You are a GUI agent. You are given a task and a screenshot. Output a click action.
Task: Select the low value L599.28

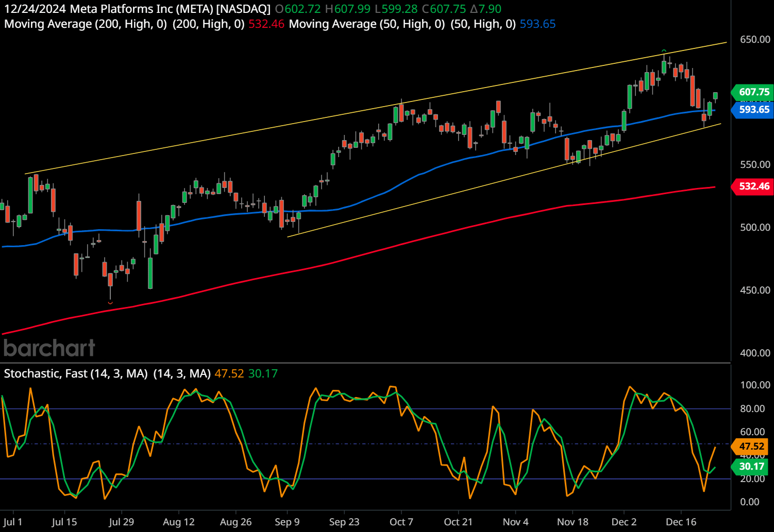[x=396, y=9]
